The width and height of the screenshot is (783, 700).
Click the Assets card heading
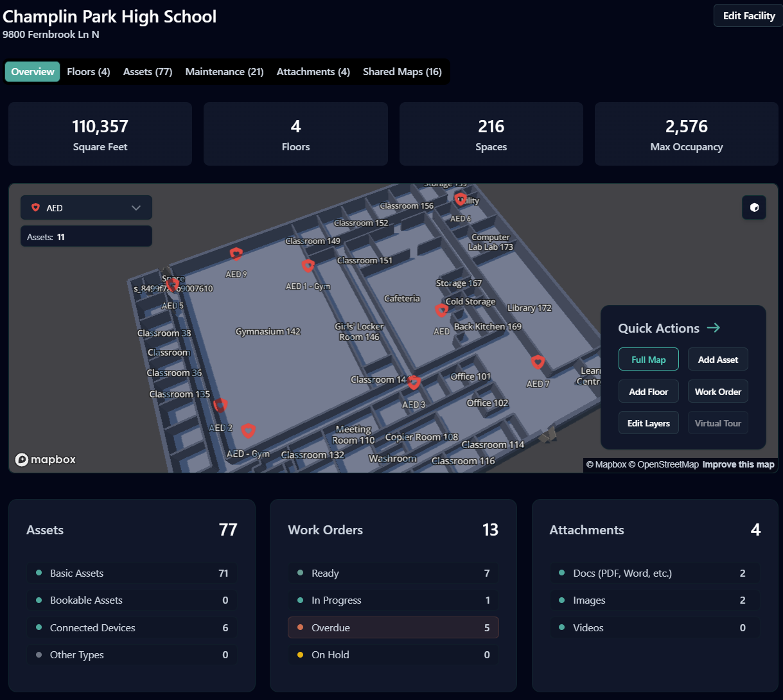coord(45,530)
